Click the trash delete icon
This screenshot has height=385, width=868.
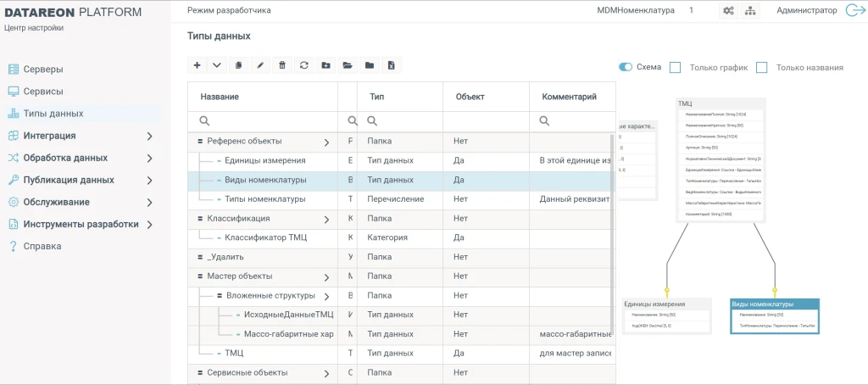pyautogui.click(x=282, y=65)
